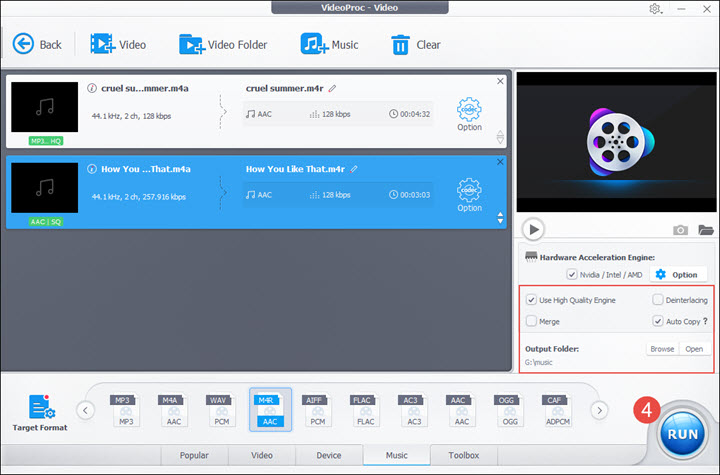Switch to Device tab
Screen dimensions: 720x475
(x=329, y=455)
